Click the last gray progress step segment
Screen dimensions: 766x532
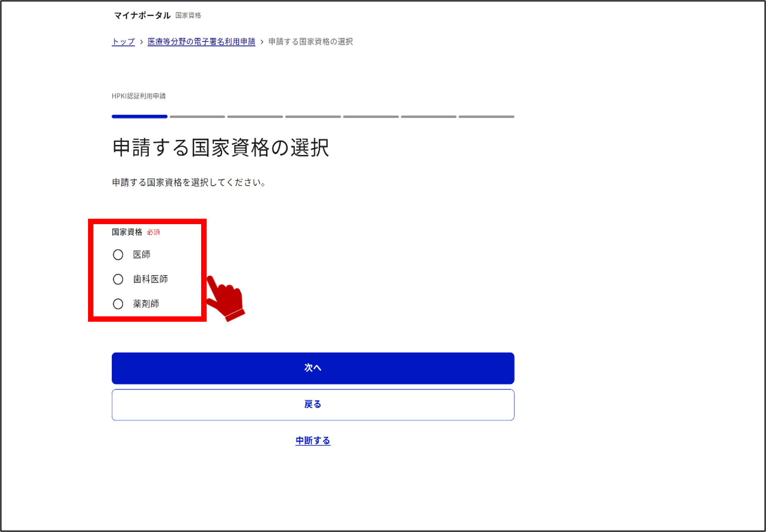486,117
